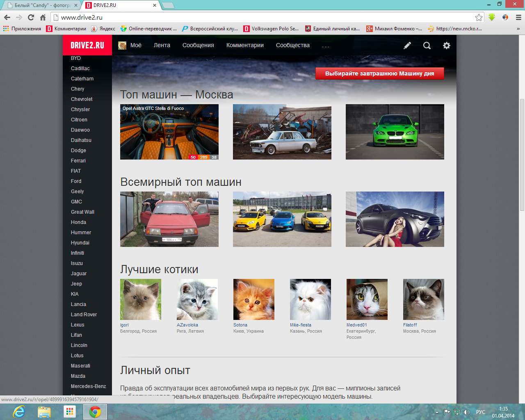Open the Лента menu item
This screenshot has height=420, width=525.
(x=162, y=46)
